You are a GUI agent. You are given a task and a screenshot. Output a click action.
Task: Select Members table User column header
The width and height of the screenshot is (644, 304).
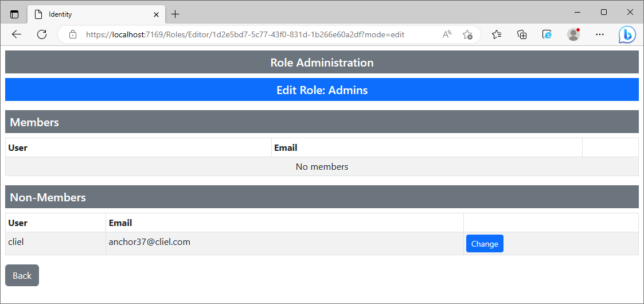(x=138, y=148)
